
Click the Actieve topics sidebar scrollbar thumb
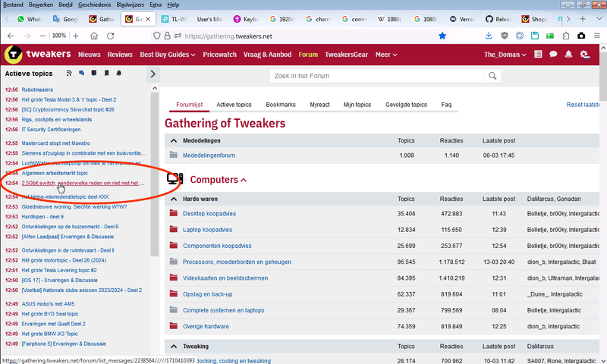coord(155,174)
